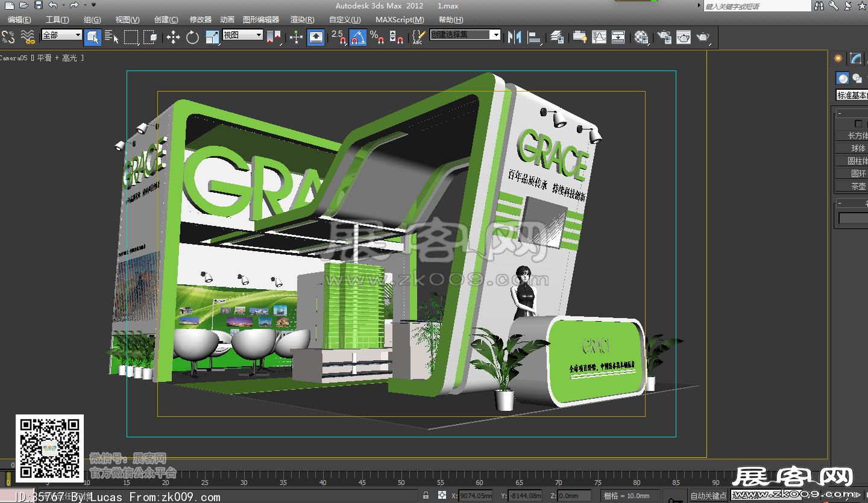Open the 修改器 menu
Image resolution: width=868 pixels, height=503 pixels.
coord(201,20)
